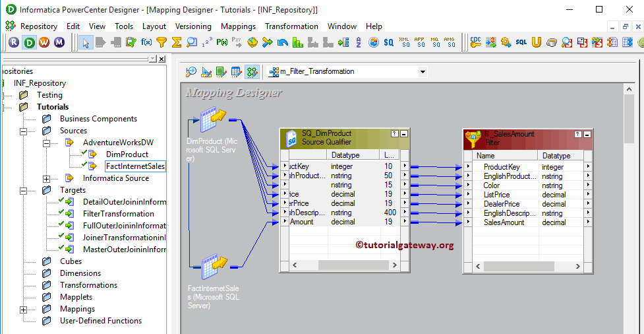Select DimProduct source in the tree

pos(127,154)
